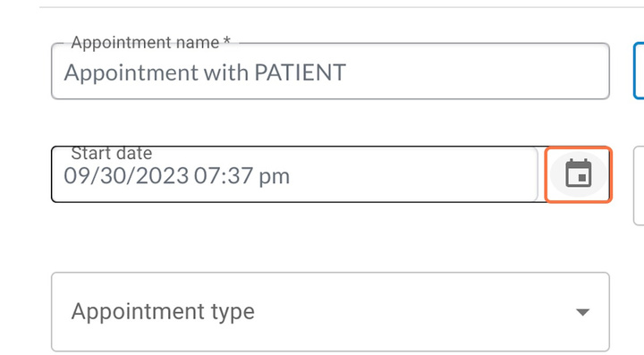644x355 pixels.
Task: Click empty area inside Appointment type box
Action: click(411, 311)
